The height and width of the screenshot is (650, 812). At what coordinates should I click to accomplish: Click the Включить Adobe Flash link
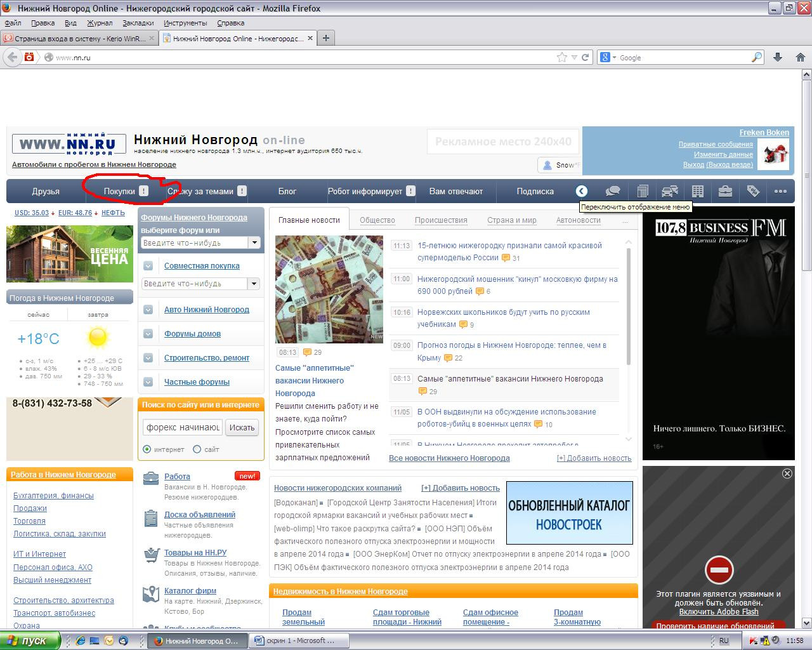click(719, 612)
